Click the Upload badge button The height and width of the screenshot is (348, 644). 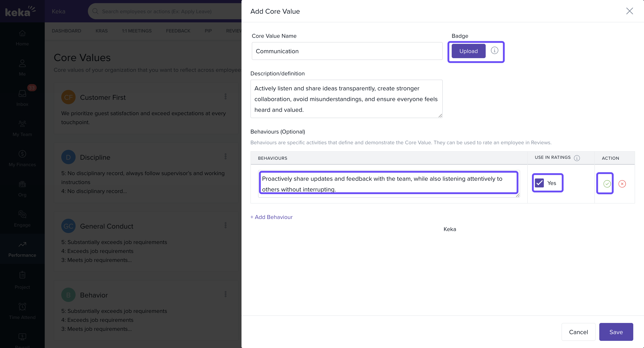[468, 51]
